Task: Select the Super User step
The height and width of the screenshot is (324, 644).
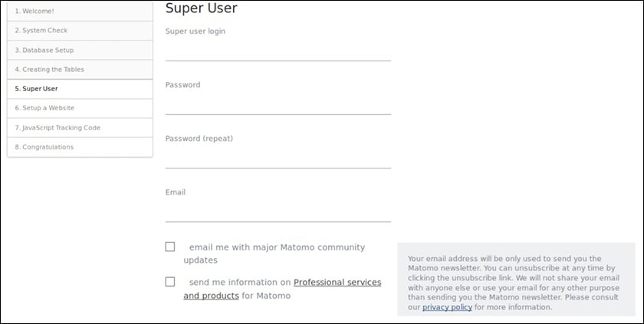Action: [80, 89]
